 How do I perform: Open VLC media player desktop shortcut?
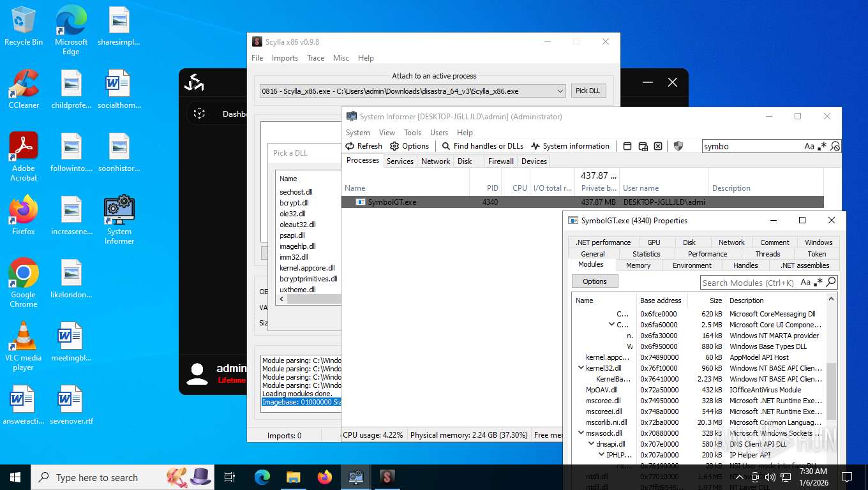(24, 346)
